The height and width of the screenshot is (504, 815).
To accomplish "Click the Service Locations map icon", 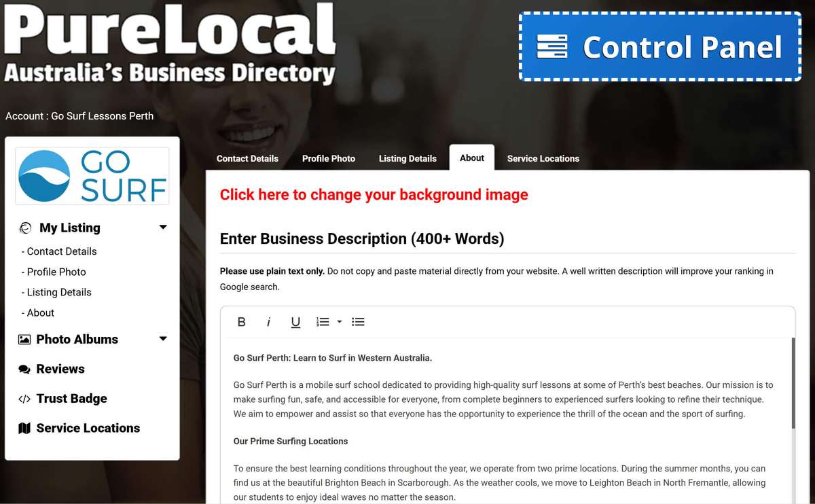I will click(24, 429).
